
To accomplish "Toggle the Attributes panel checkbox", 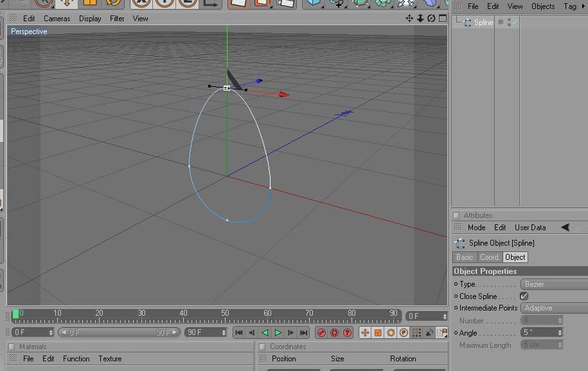I will click(456, 215).
